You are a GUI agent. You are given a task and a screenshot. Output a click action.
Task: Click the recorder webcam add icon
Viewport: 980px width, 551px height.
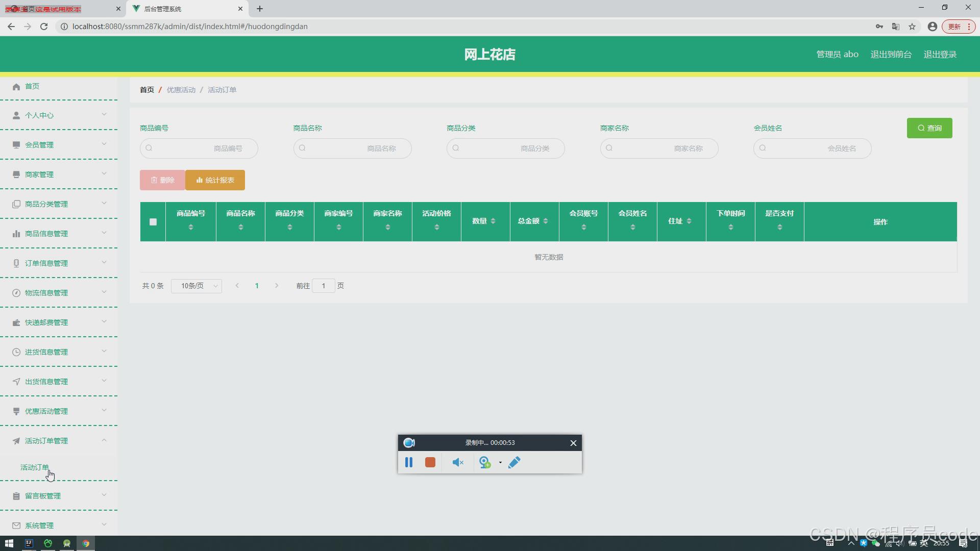(x=485, y=462)
